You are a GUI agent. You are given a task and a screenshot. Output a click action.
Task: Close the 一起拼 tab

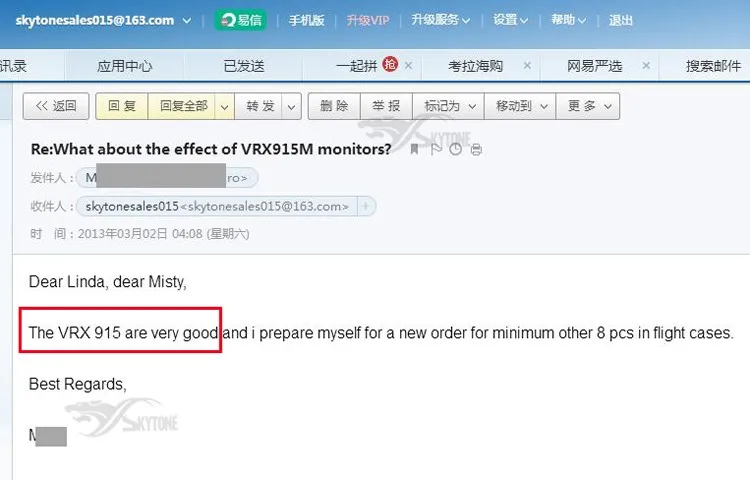tap(408, 65)
